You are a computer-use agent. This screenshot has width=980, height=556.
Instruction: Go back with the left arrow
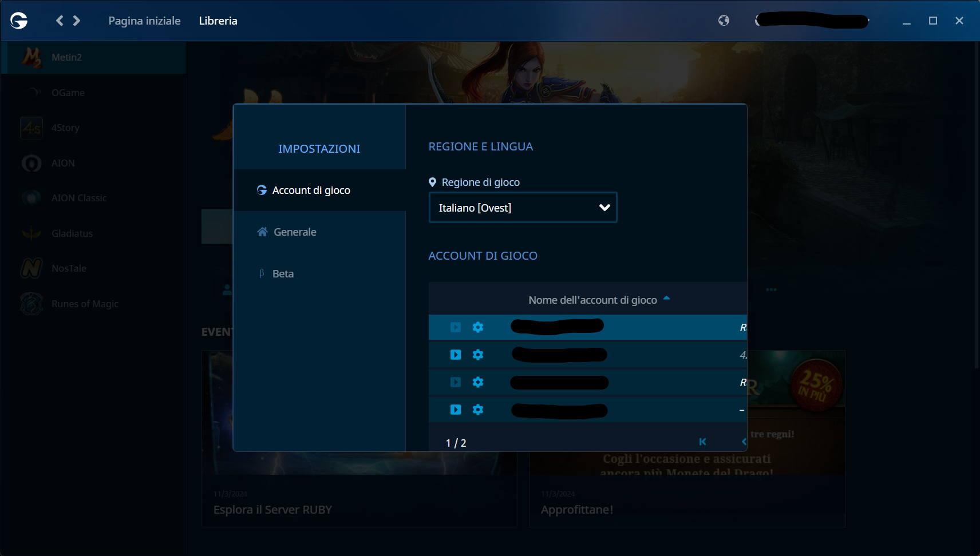tap(60, 21)
